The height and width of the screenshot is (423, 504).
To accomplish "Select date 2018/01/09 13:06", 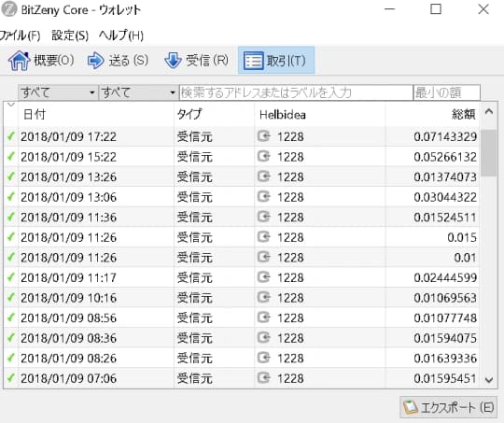I will point(68,197).
